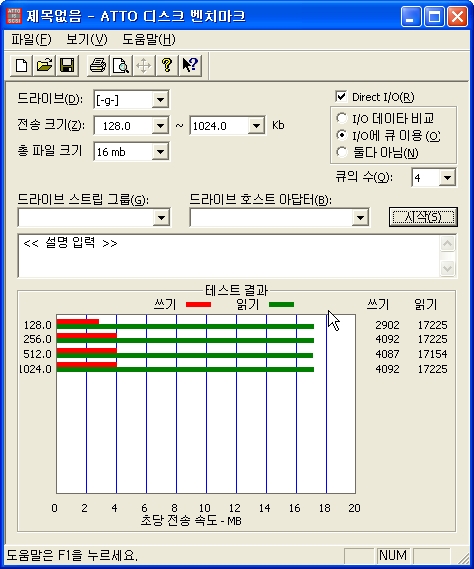Click the write value 4087

pos(387,354)
